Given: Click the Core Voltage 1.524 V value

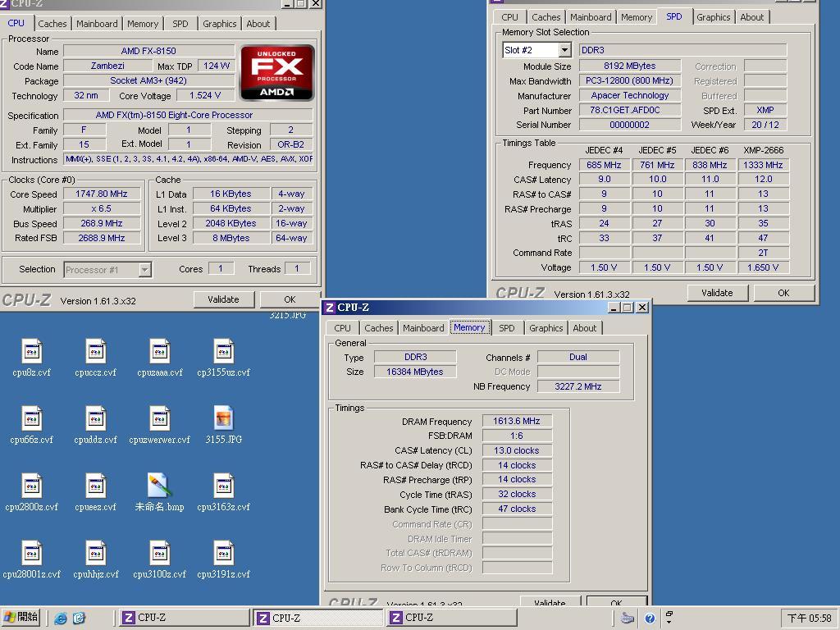Looking at the screenshot, I should [205, 95].
